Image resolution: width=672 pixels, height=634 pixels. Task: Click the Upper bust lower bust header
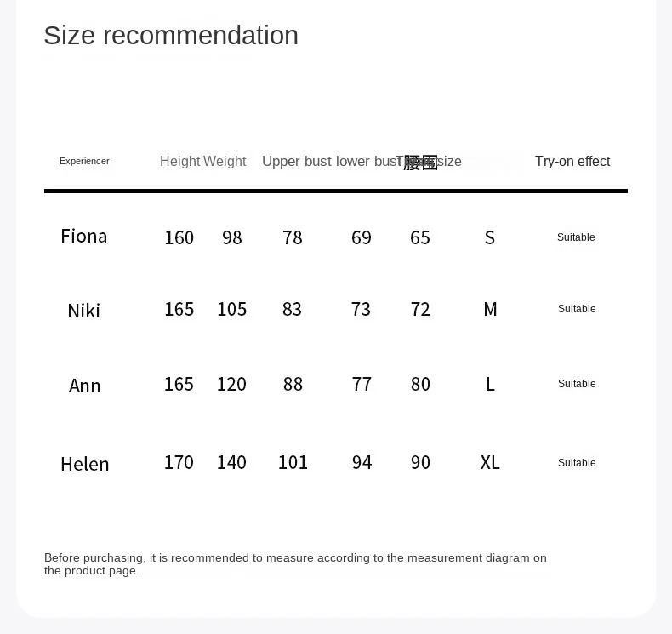(331, 161)
